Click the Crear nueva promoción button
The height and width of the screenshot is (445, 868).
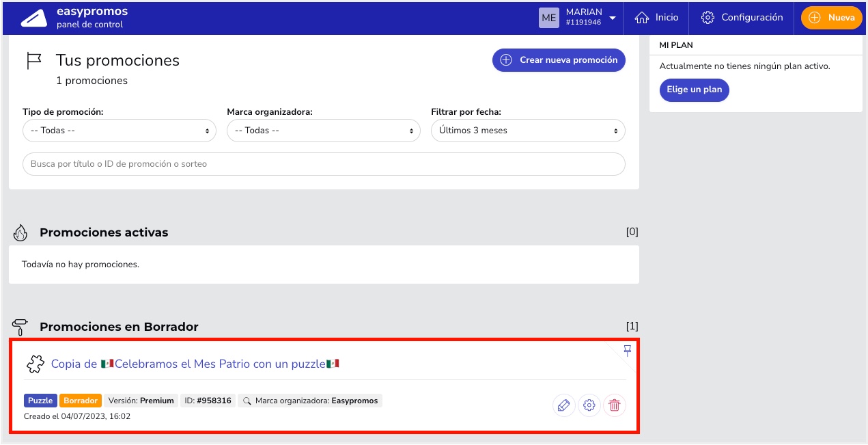click(x=559, y=60)
